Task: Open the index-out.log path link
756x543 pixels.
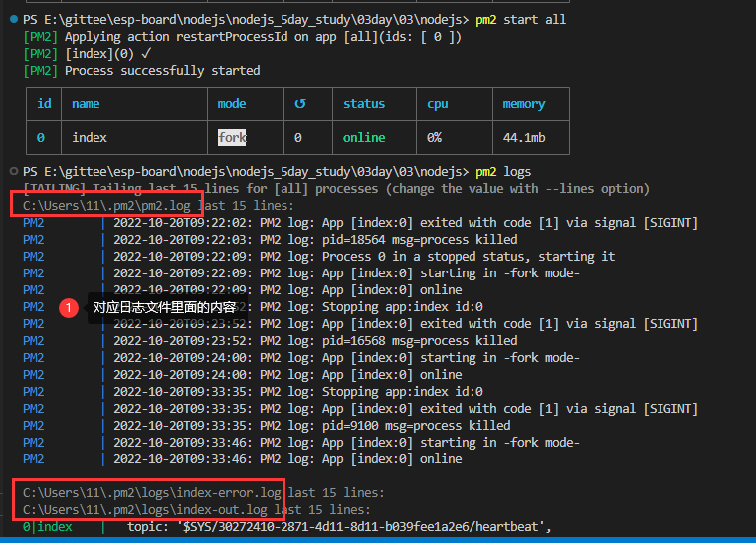Action: click(144, 510)
